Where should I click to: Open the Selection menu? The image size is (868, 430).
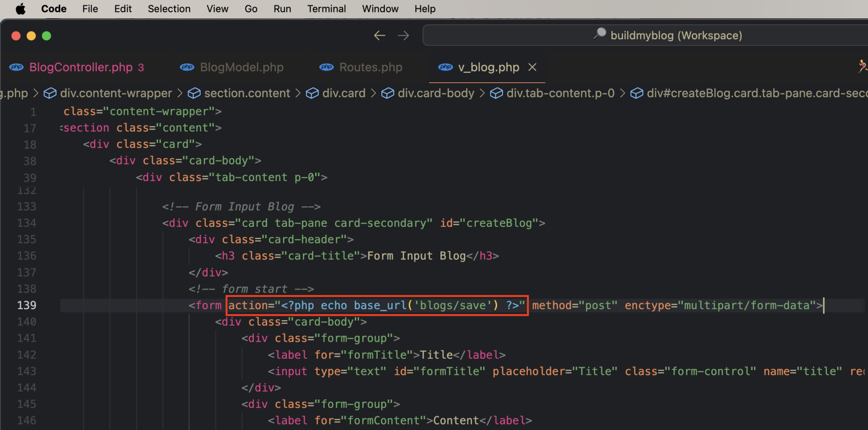pos(169,9)
